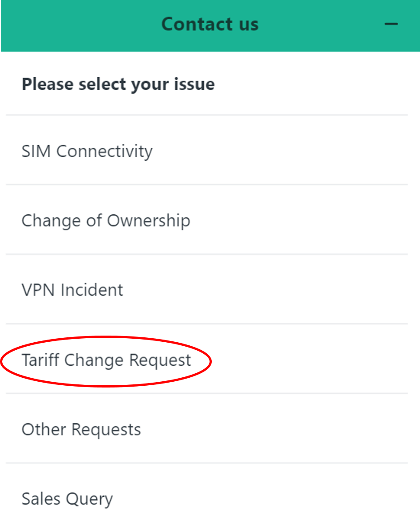Select the circled Tariff Change Request option
The width and height of the screenshot is (420, 526).
(106, 360)
